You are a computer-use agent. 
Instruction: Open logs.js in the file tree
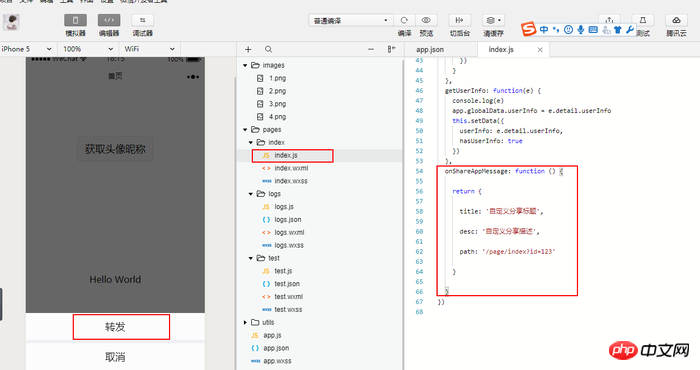[x=284, y=207]
